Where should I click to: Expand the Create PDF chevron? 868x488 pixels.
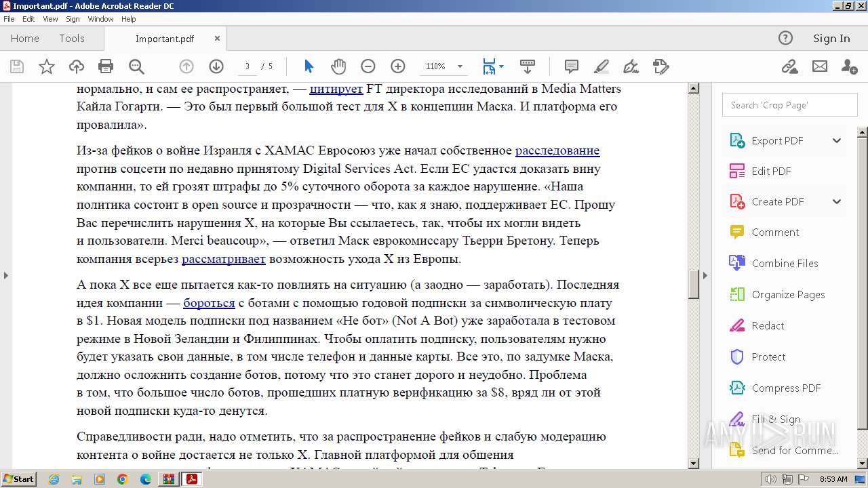(x=837, y=201)
